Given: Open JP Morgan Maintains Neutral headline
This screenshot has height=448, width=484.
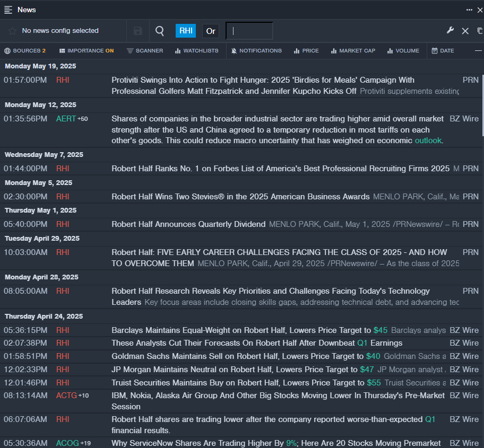Looking at the screenshot, I should pos(243,370).
